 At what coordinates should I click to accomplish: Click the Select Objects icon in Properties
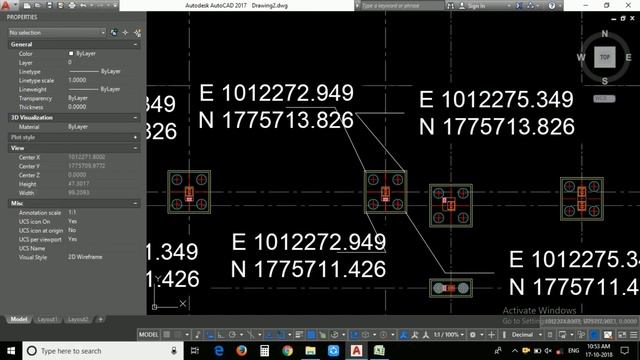(x=125, y=33)
